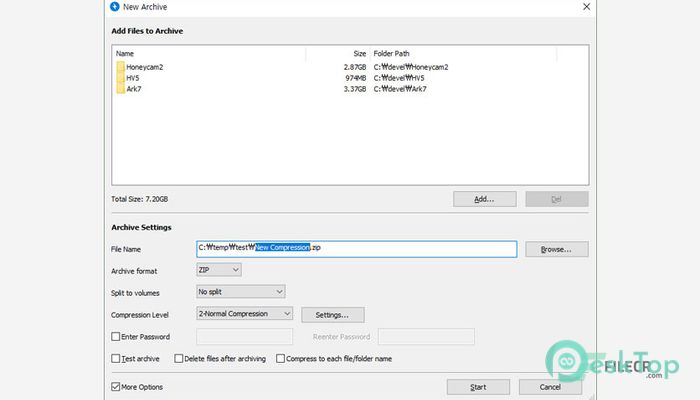Screen dimensions: 700x400
Task: Click the 974MB size value
Action: point(356,78)
